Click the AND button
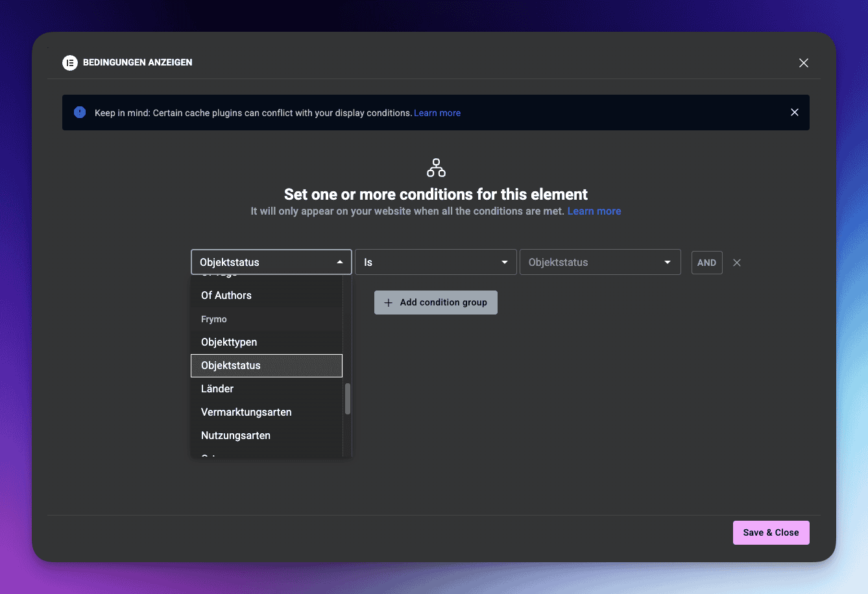 click(x=706, y=263)
